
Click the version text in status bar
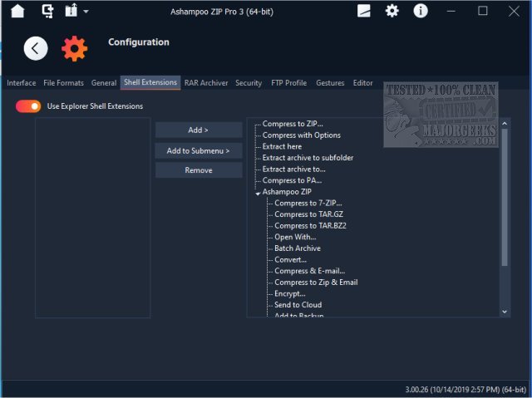point(465,390)
